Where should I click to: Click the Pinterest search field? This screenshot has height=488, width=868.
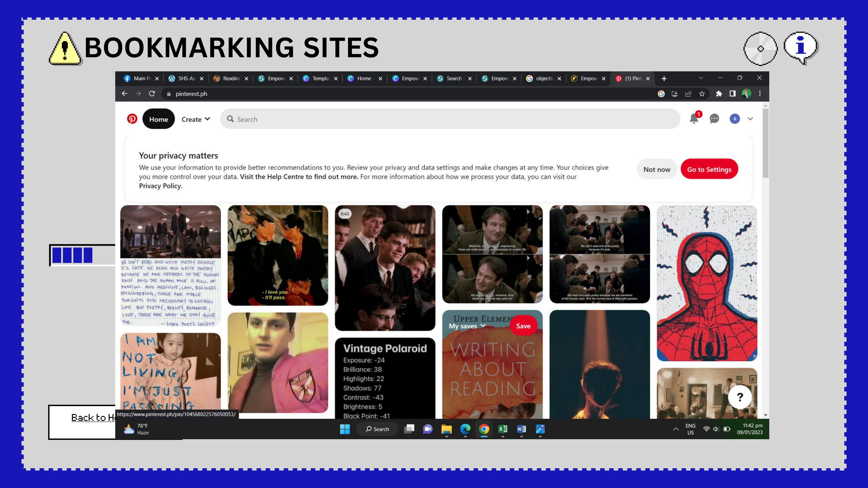coord(450,119)
